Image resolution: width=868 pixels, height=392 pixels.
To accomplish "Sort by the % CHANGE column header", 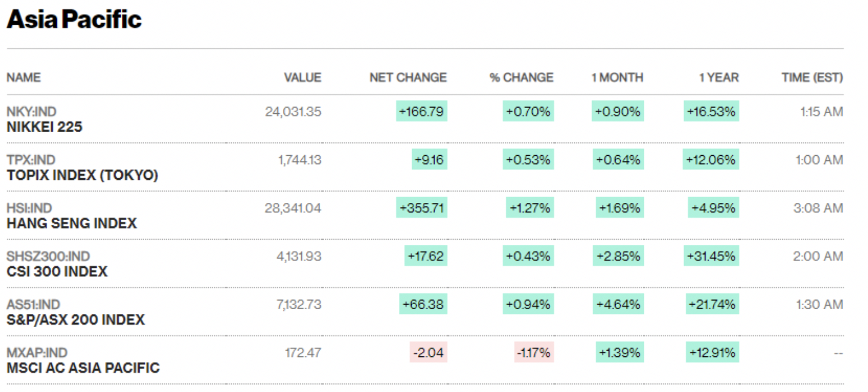I will tap(521, 78).
